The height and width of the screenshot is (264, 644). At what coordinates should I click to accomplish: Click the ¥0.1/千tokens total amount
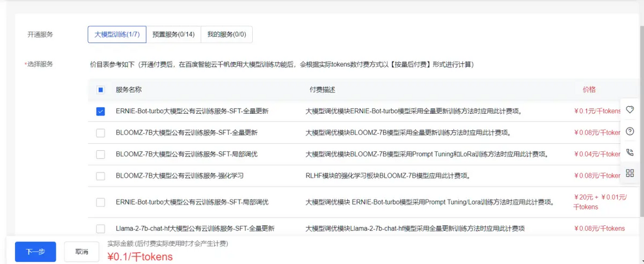pos(140,257)
